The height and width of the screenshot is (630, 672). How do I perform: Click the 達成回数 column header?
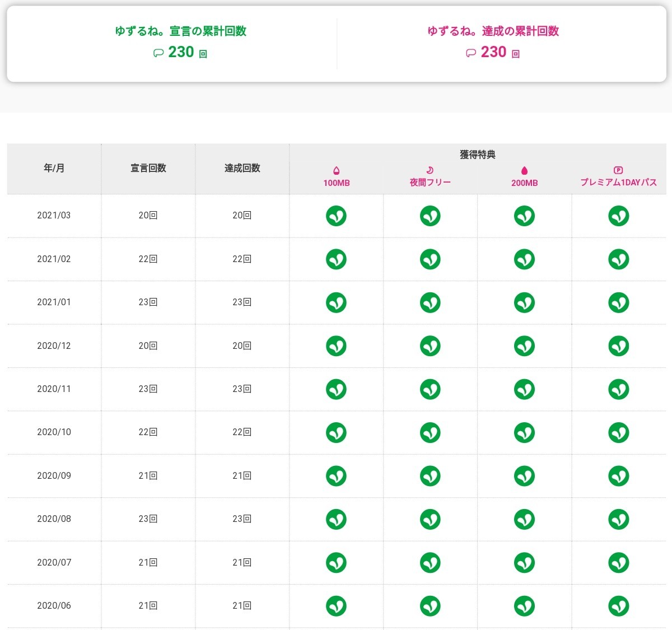pos(242,168)
